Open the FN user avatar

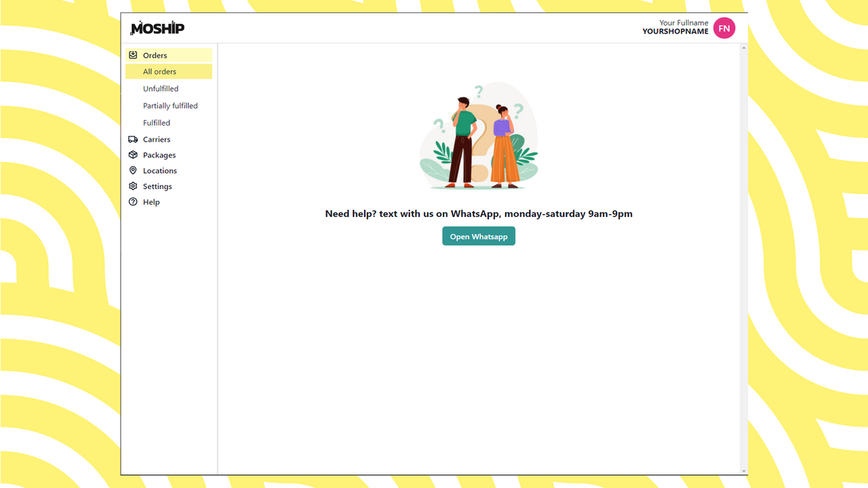[x=724, y=28]
